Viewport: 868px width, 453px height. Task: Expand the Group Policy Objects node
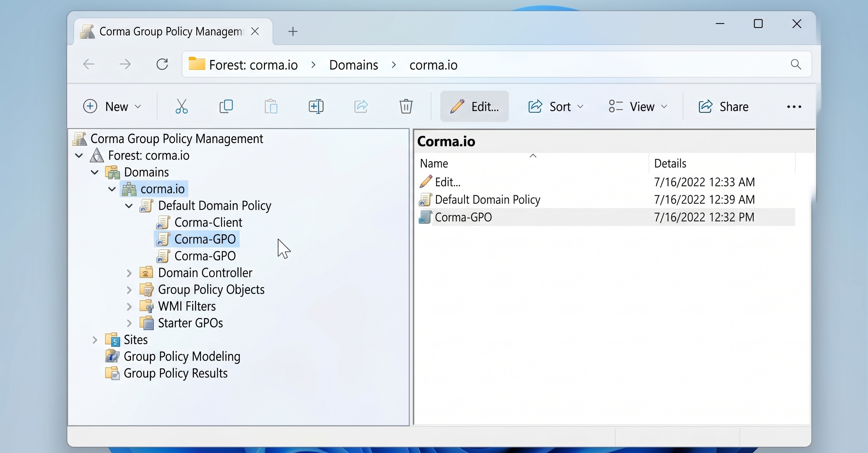pyautogui.click(x=129, y=290)
